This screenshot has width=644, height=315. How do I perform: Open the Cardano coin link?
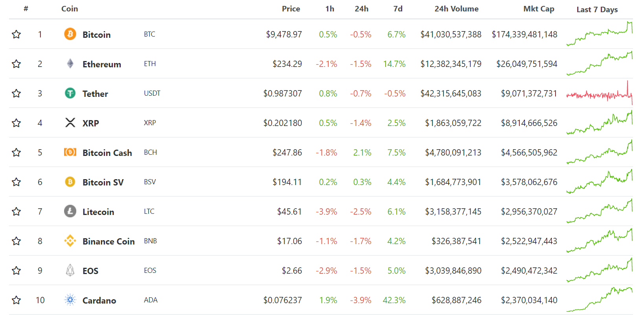pos(99,300)
